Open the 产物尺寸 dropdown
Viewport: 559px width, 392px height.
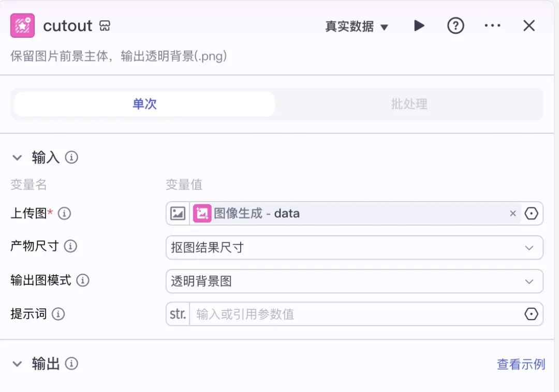click(x=354, y=248)
